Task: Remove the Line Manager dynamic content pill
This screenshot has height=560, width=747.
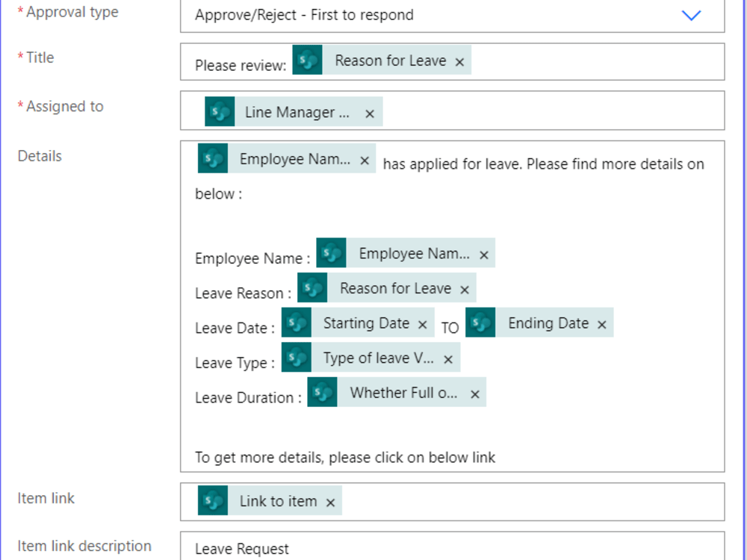Action: (x=370, y=114)
